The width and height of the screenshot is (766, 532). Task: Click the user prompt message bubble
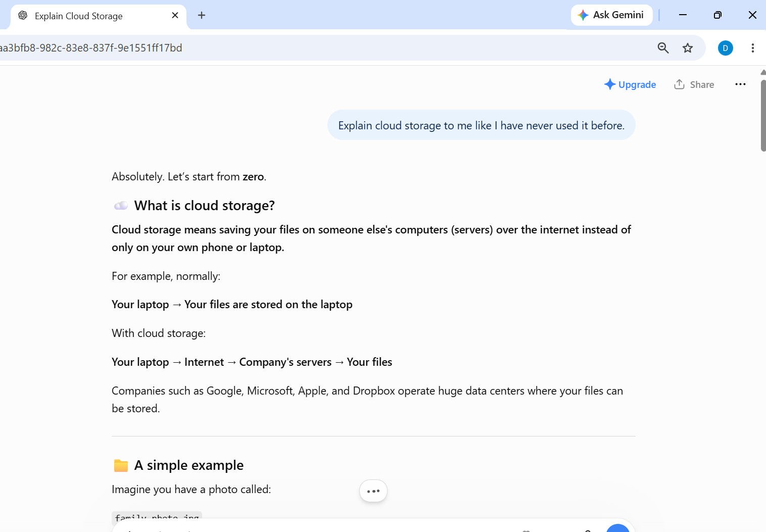click(x=482, y=125)
